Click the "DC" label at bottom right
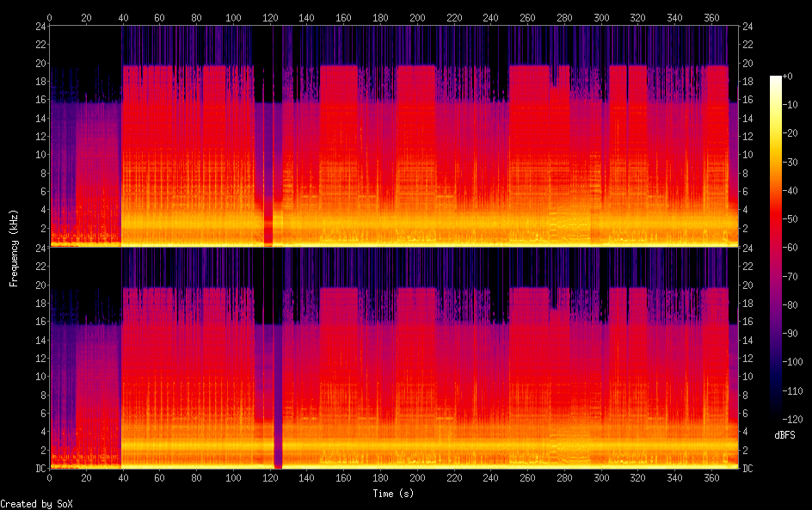This screenshot has width=812, height=510. click(747, 469)
